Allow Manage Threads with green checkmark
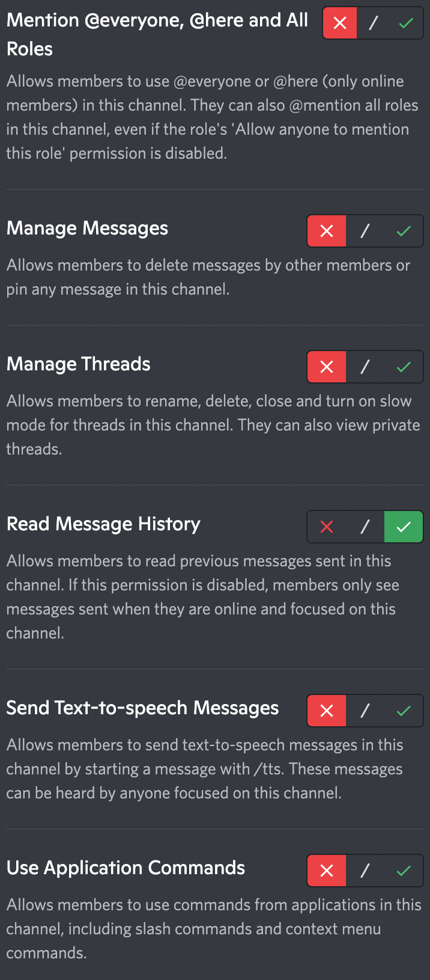 [x=404, y=367]
